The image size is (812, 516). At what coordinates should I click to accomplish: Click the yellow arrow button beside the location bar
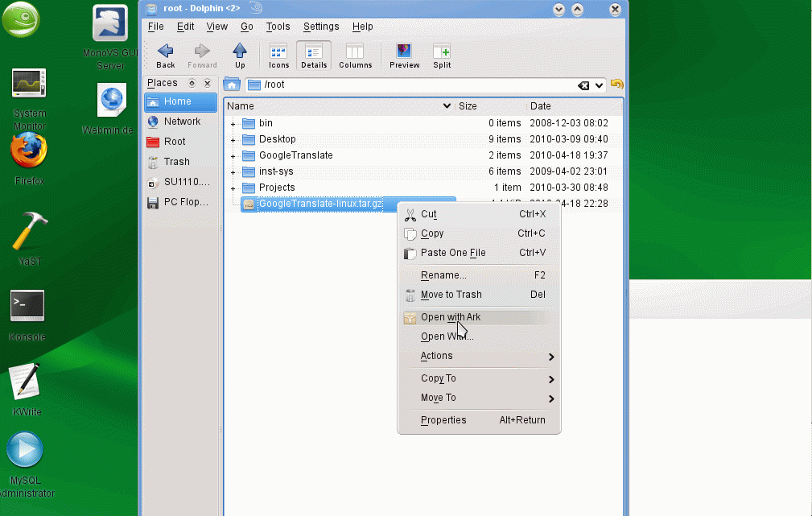tap(616, 84)
